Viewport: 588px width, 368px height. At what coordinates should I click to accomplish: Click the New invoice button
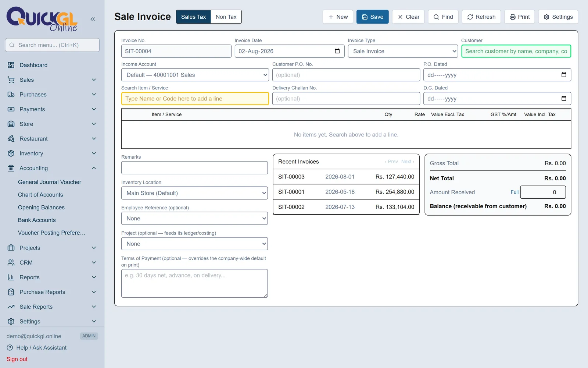point(338,17)
